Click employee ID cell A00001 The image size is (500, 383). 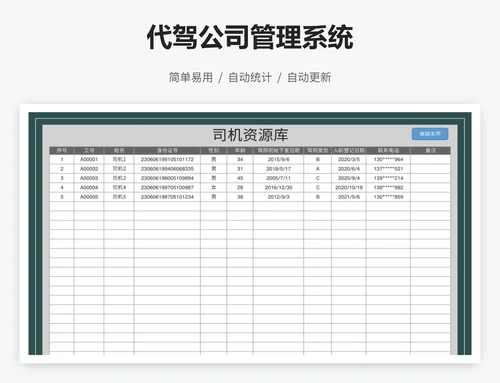89,160
